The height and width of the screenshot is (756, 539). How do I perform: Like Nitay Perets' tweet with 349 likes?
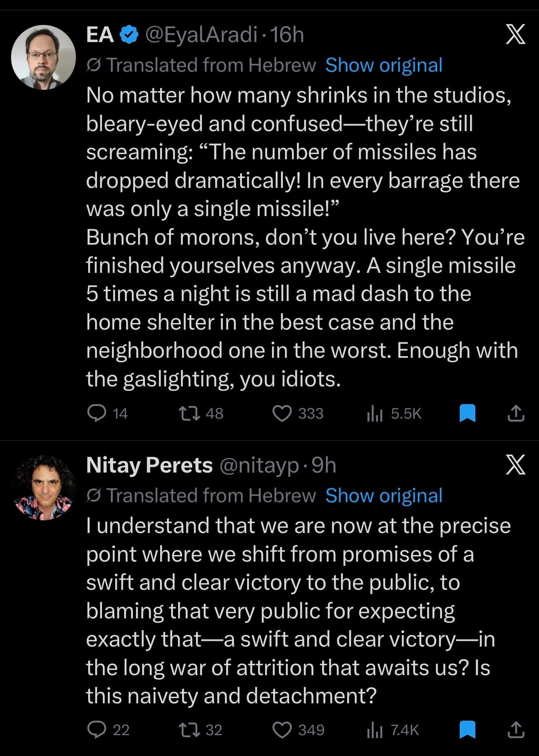(x=282, y=729)
